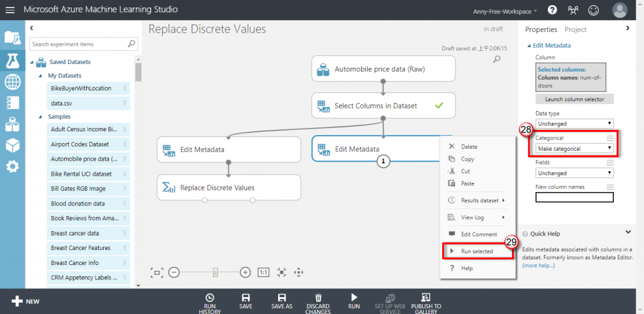Select BikeBuyerWithLocation dataset
Image resolution: width=644 pixels, height=314 pixels.
click(x=88, y=88)
